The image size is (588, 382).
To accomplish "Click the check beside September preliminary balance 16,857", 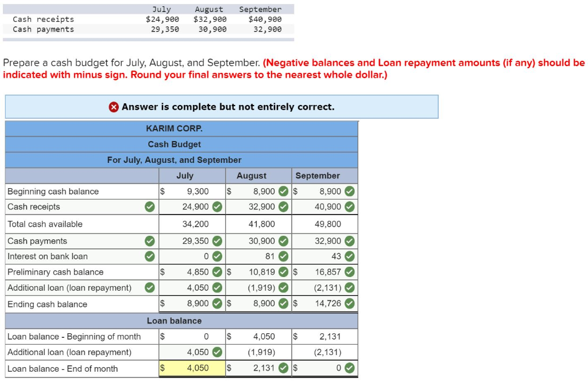I will click(x=350, y=272).
